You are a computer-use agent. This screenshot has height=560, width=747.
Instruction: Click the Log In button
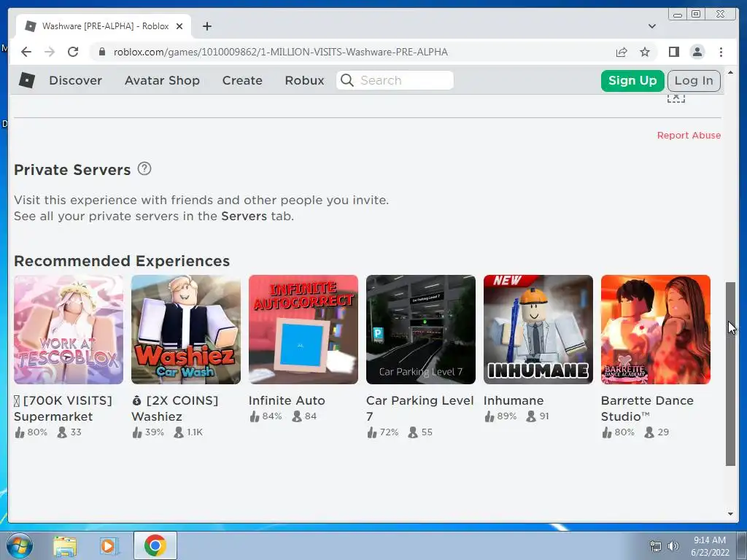click(694, 80)
